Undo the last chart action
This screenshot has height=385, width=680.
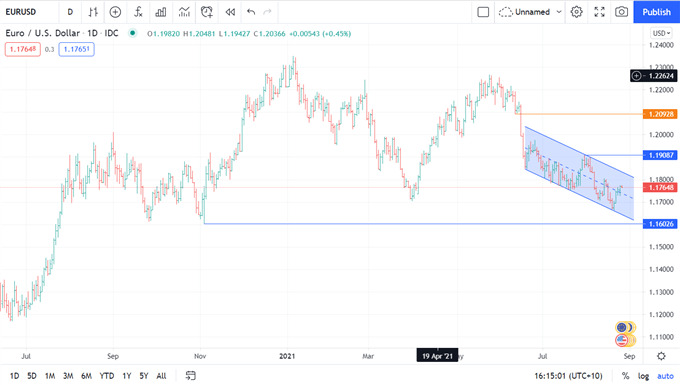coord(251,12)
